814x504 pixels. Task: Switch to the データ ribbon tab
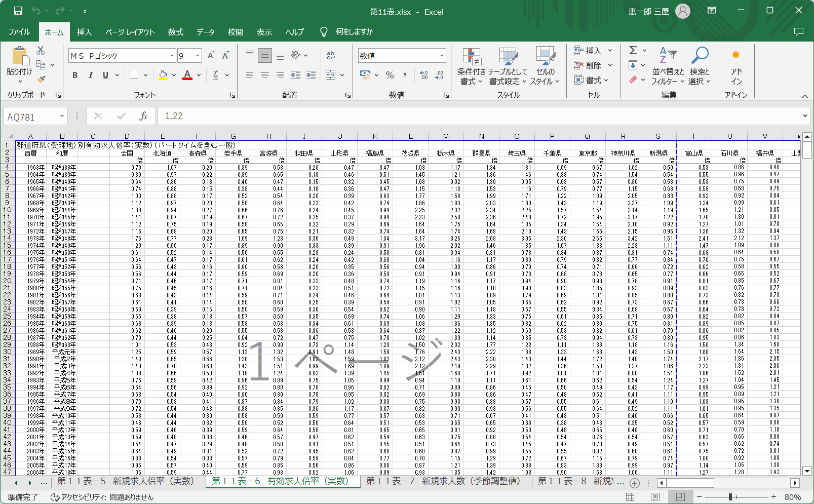point(206,32)
